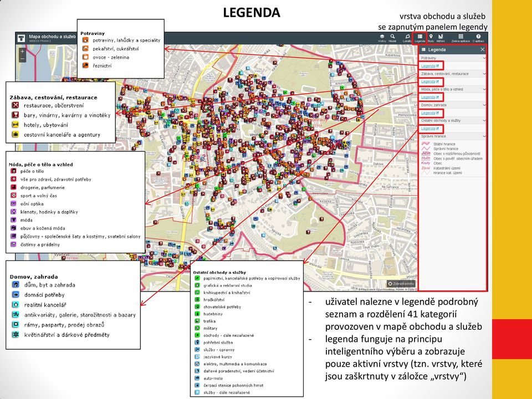Image resolution: width=532 pixels, height=399 pixels.
Task: Click the oční optika legend icon
Action: [13, 203]
